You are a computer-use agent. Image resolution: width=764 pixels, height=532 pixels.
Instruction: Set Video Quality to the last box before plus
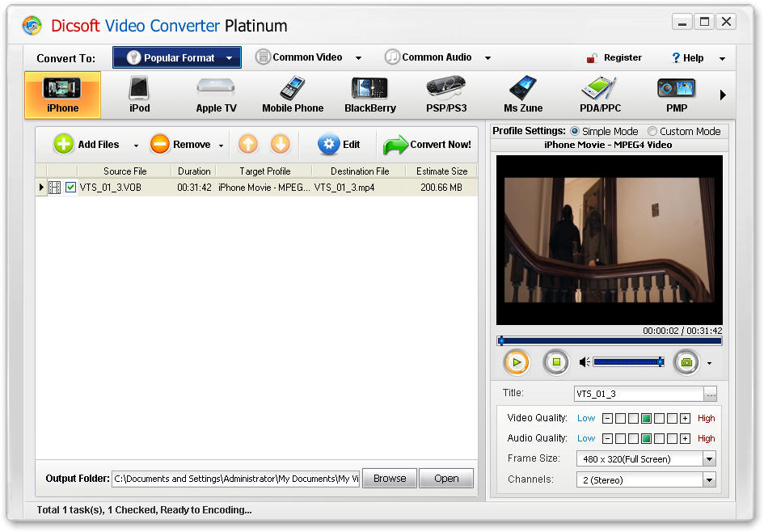tap(672, 418)
